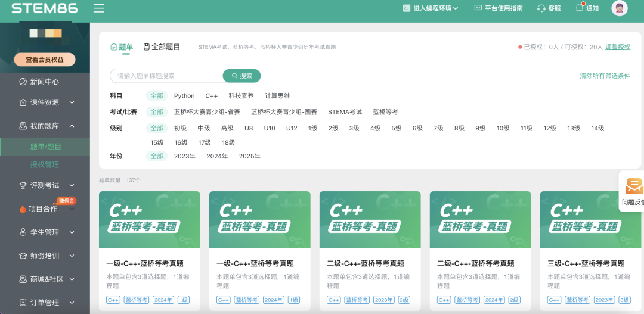The height and width of the screenshot is (314, 644).
Task: Open 授权管理 in the sidebar
Action: (45, 164)
